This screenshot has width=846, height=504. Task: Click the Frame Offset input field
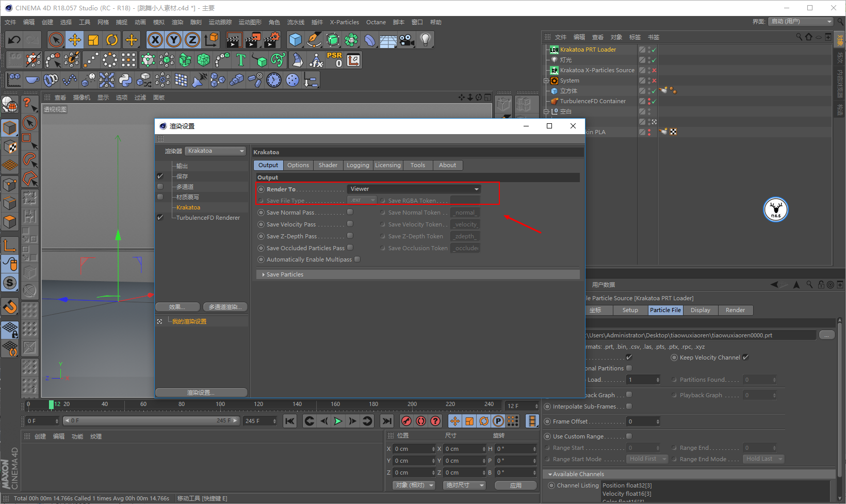(643, 421)
